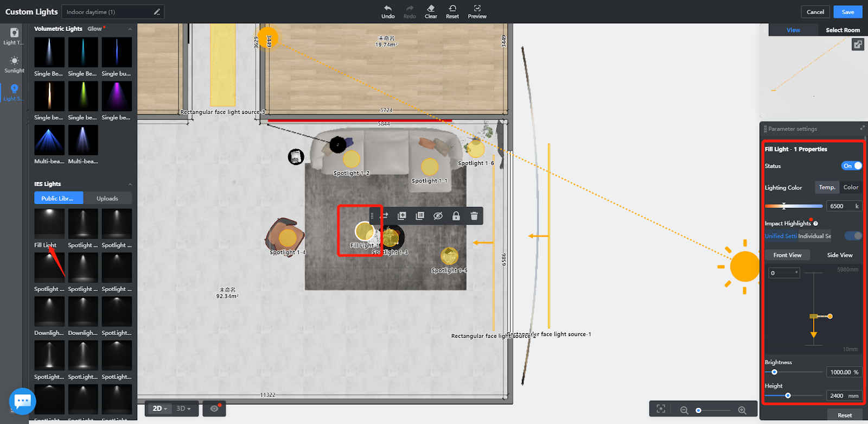Screen dimensions: 868x424
Task: Open the 2D view dropdown
Action: (x=159, y=409)
